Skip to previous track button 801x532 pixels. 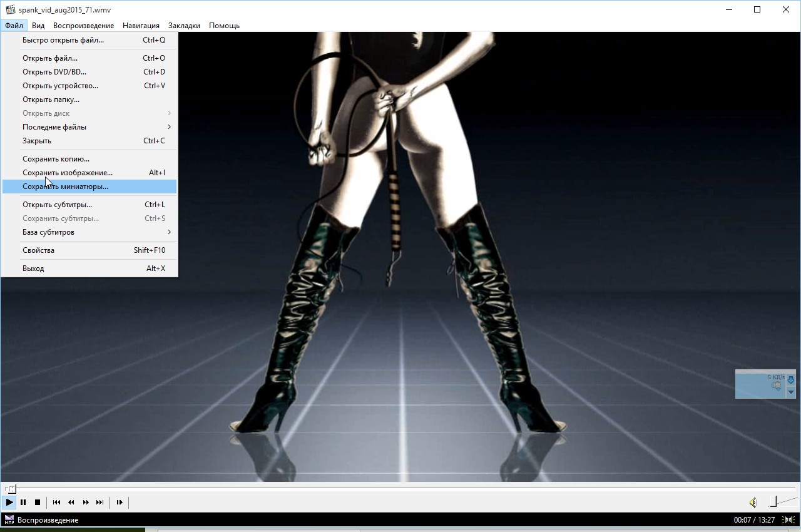pyautogui.click(x=56, y=502)
